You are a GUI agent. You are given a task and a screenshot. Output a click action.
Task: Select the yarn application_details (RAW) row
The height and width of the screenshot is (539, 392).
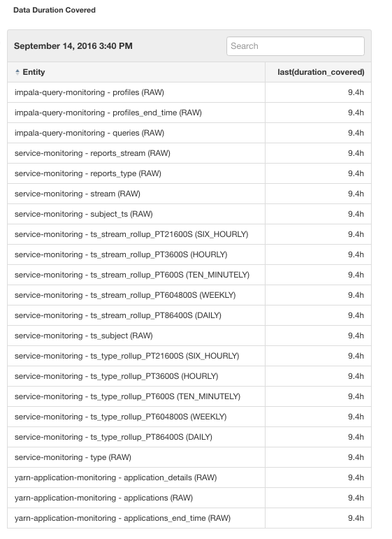click(x=189, y=477)
